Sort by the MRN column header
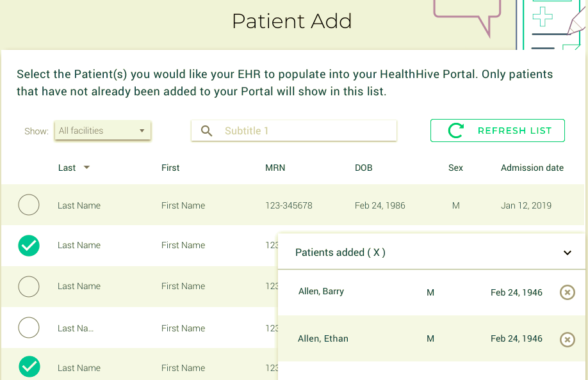 point(275,168)
